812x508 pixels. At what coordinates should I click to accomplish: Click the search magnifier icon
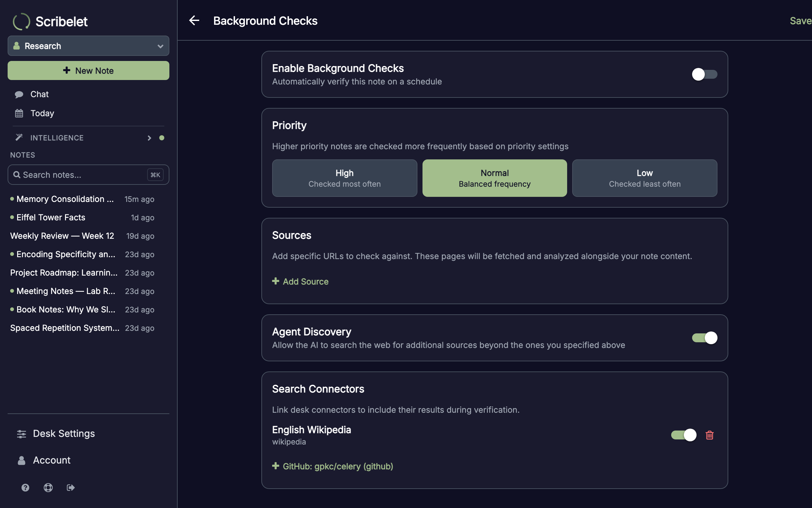(x=16, y=175)
